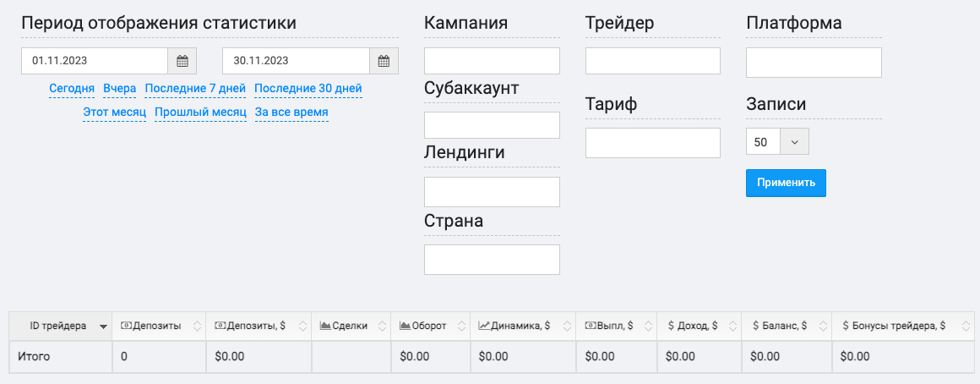Click the Оборот header label text
The width and height of the screenshot is (980, 384).
point(429,326)
